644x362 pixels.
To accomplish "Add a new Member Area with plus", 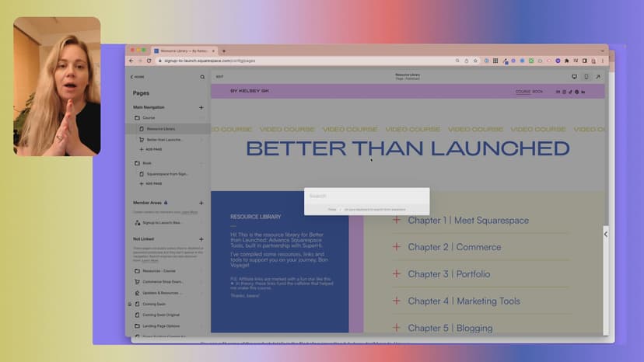I will click(201, 203).
